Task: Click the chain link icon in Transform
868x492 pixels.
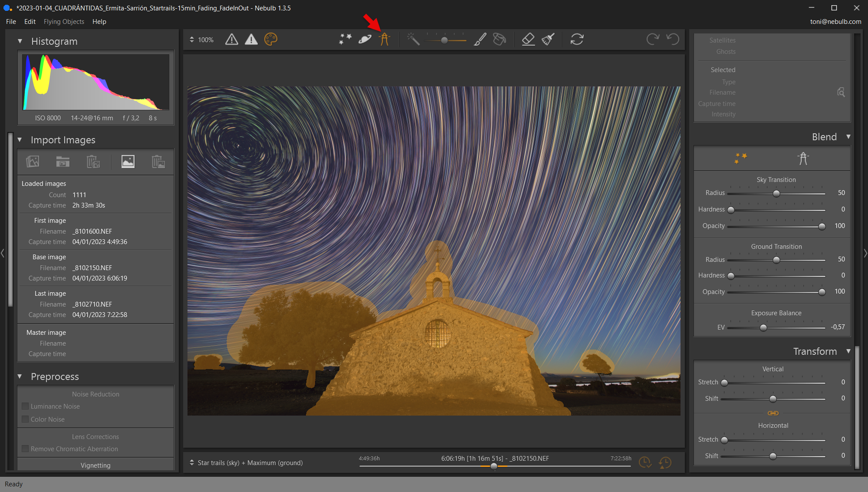Action: point(773,413)
